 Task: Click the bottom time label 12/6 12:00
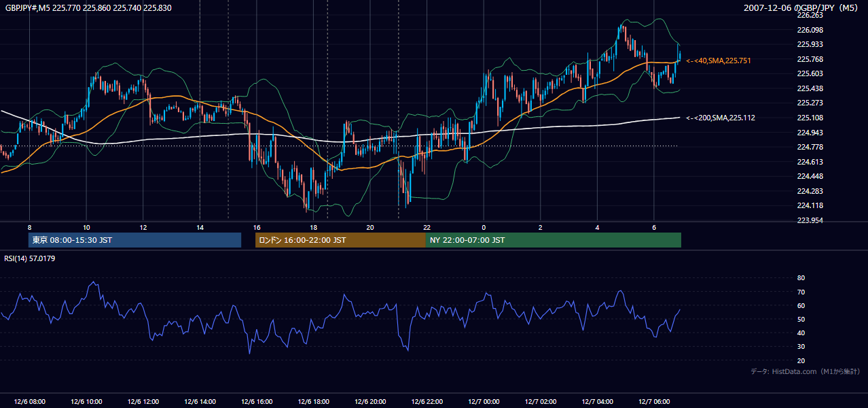(x=143, y=402)
